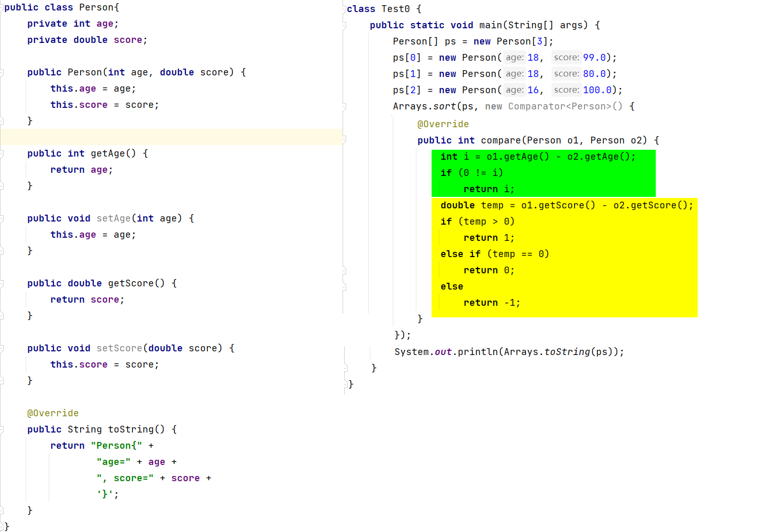Click 'Person[] ps = new Person[3];' line
771x532 pixels.
click(473, 41)
